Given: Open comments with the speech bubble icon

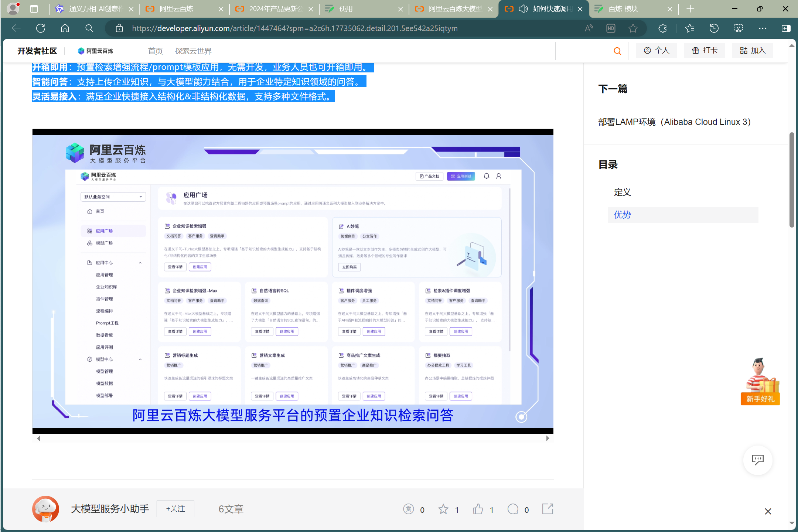Looking at the screenshot, I should (x=513, y=509).
